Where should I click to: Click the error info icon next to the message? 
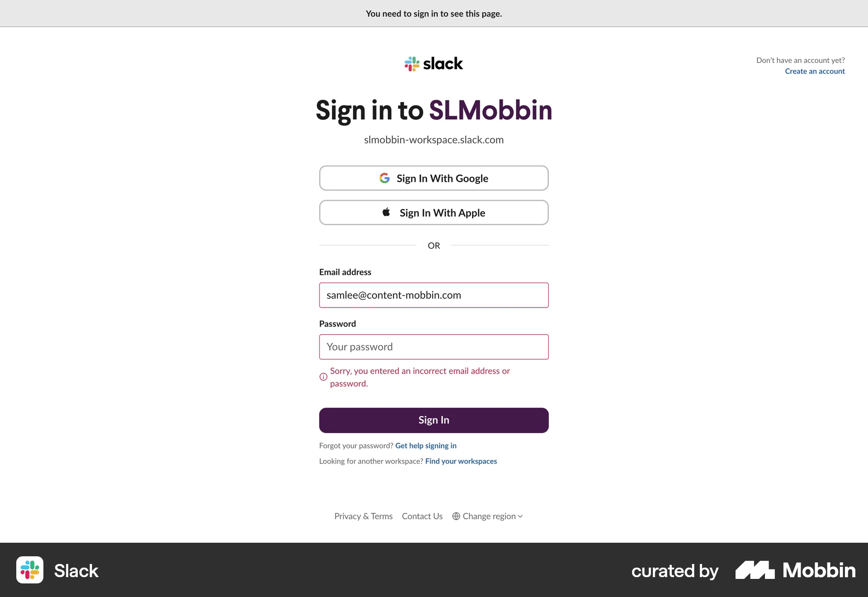tap(322, 377)
